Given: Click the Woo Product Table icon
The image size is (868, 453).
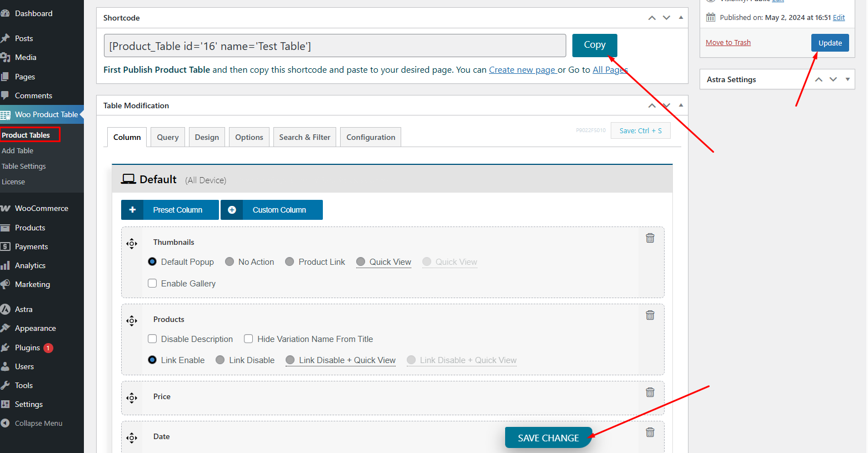Looking at the screenshot, I should click(6, 115).
